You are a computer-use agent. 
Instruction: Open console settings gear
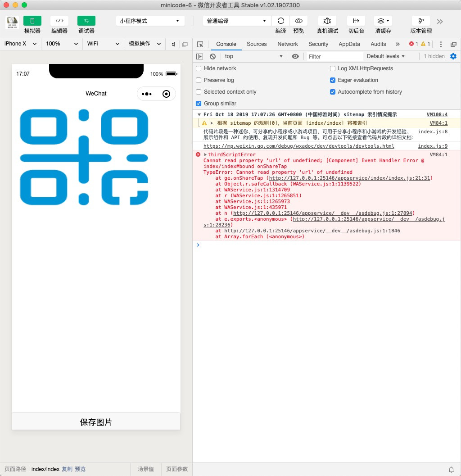tap(453, 56)
